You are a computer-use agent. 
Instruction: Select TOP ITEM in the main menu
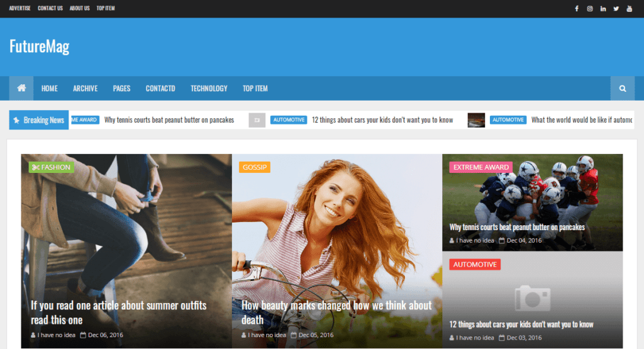coord(255,88)
